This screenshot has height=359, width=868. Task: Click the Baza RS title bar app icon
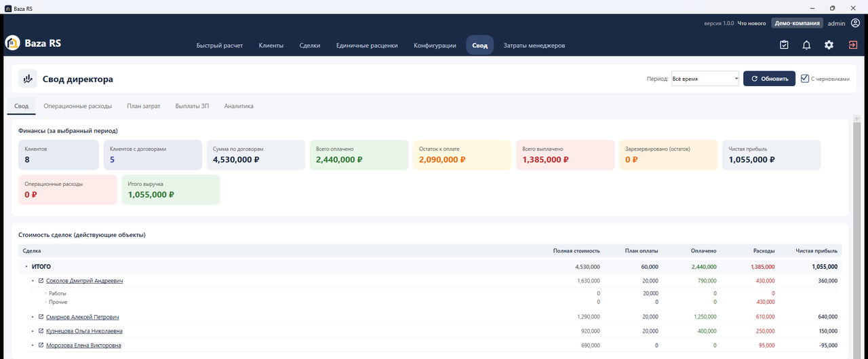[x=7, y=7]
